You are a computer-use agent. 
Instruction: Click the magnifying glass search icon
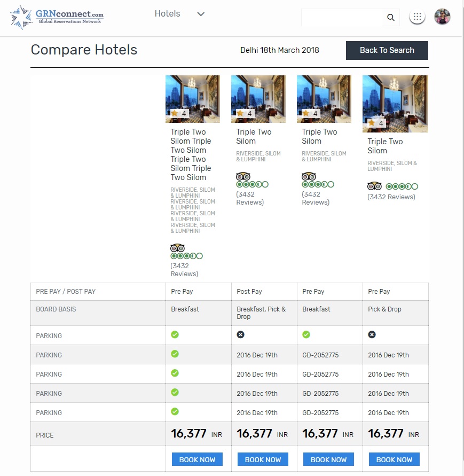click(391, 17)
